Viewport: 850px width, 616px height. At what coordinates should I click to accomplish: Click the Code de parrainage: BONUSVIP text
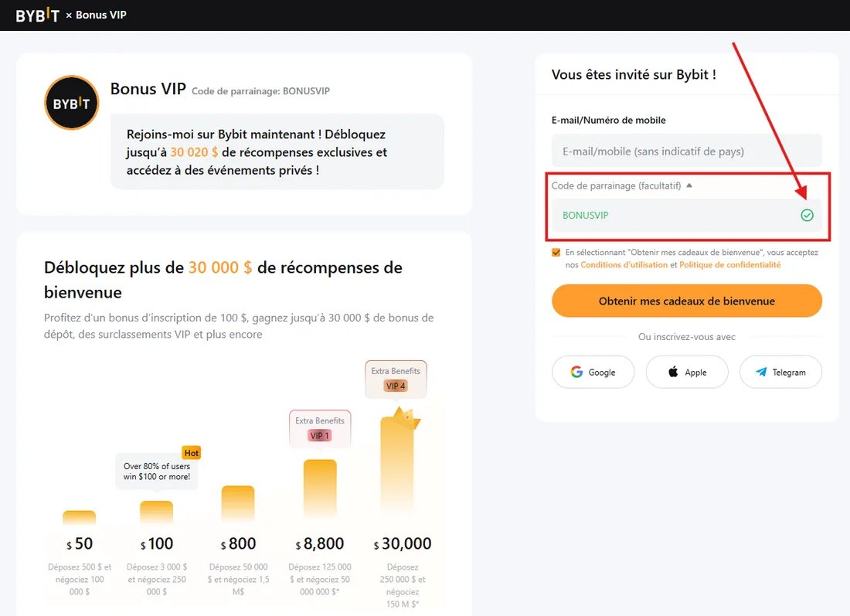click(260, 91)
